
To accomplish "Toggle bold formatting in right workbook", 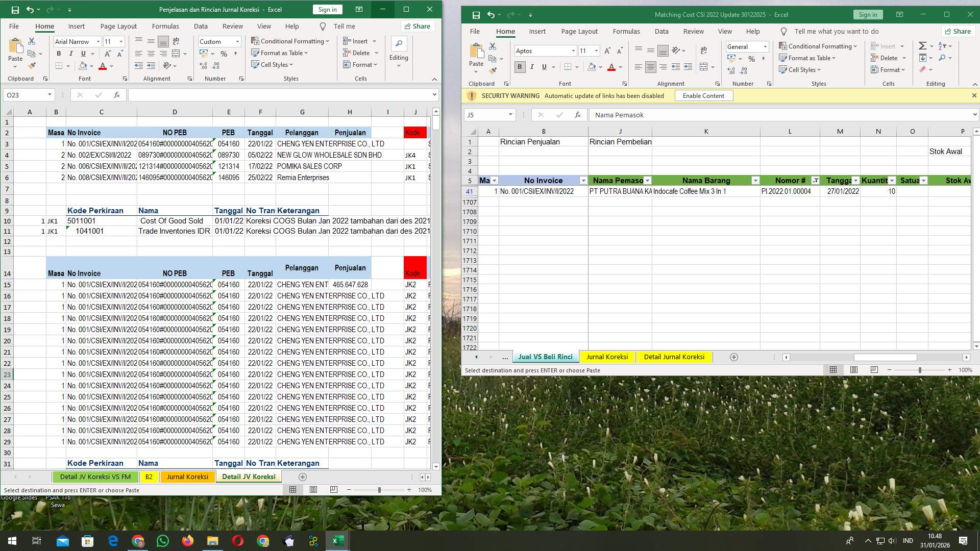I will coord(520,67).
